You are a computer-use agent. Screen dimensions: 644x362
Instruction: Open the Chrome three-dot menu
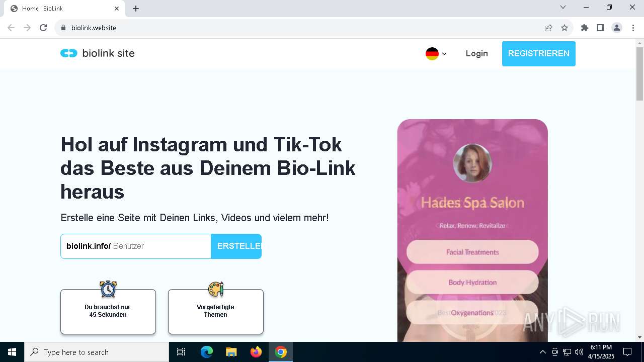pos(633,28)
